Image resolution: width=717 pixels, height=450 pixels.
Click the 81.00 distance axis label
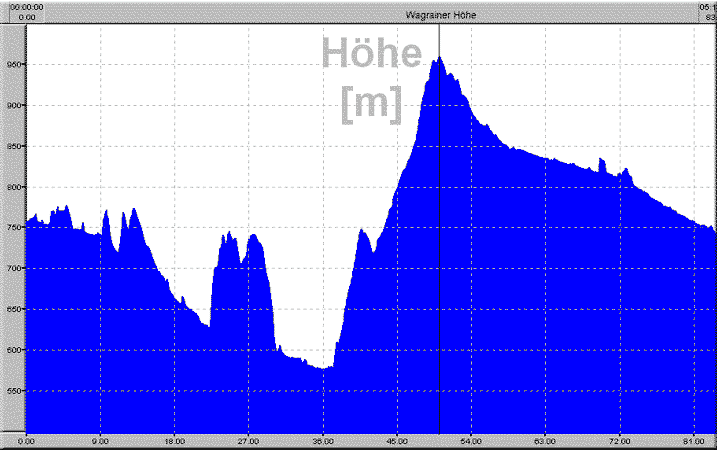coord(693,441)
